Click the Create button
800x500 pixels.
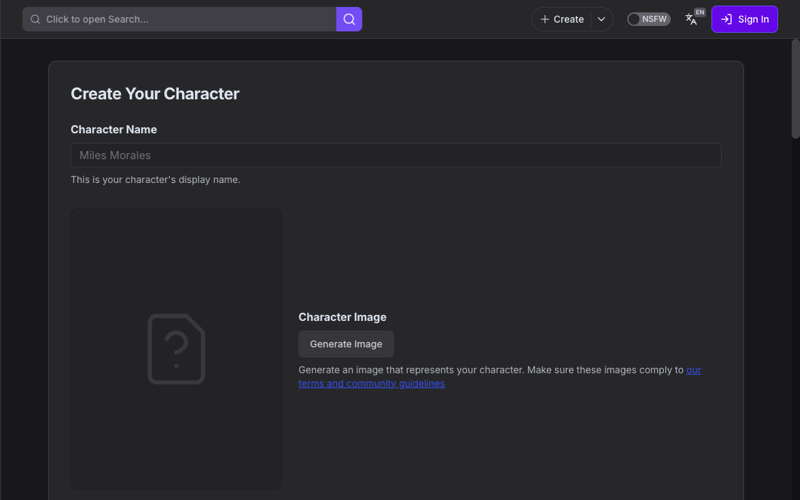click(562, 19)
